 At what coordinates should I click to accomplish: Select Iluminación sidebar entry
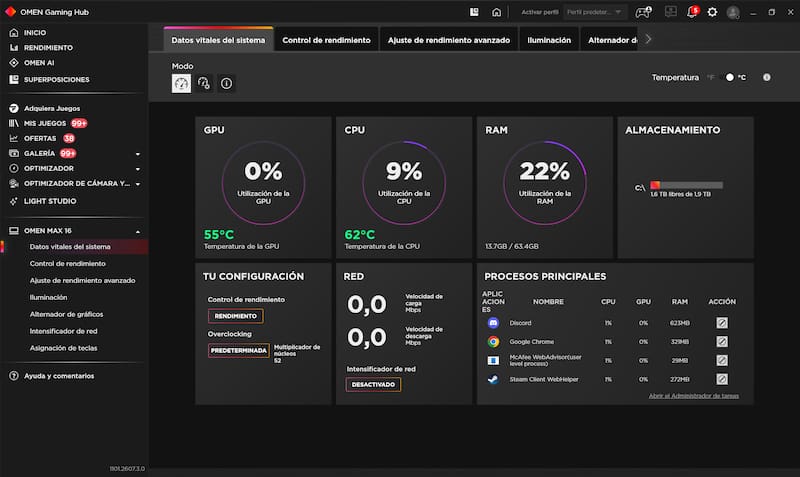(x=48, y=297)
